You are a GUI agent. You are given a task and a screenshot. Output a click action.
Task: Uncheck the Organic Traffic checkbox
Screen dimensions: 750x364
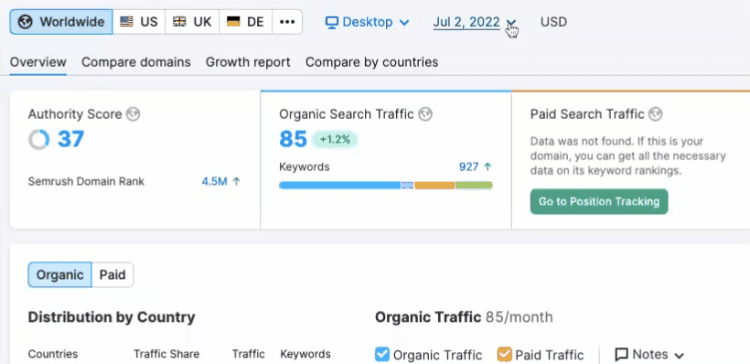(382, 354)
